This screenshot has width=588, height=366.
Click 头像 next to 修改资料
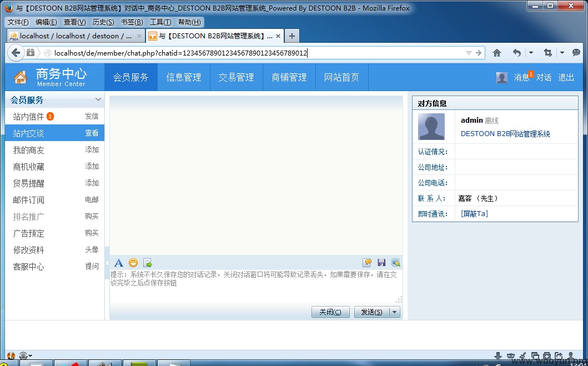(x=92, y=249)
